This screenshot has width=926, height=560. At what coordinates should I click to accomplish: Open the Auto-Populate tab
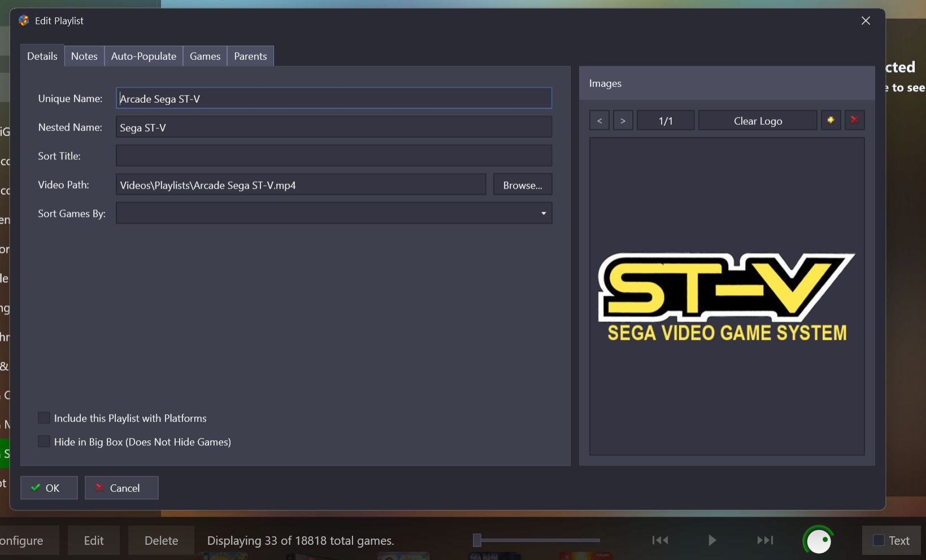coord(144,56)
